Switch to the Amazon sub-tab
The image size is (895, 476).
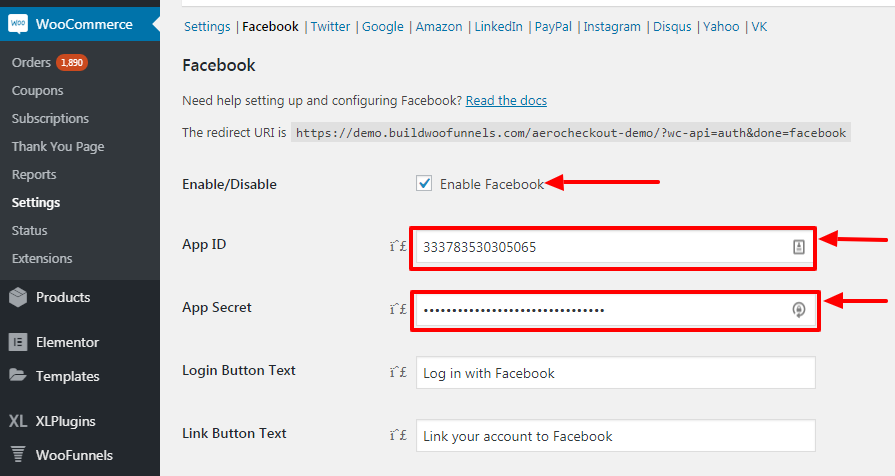tap(439, 26)
